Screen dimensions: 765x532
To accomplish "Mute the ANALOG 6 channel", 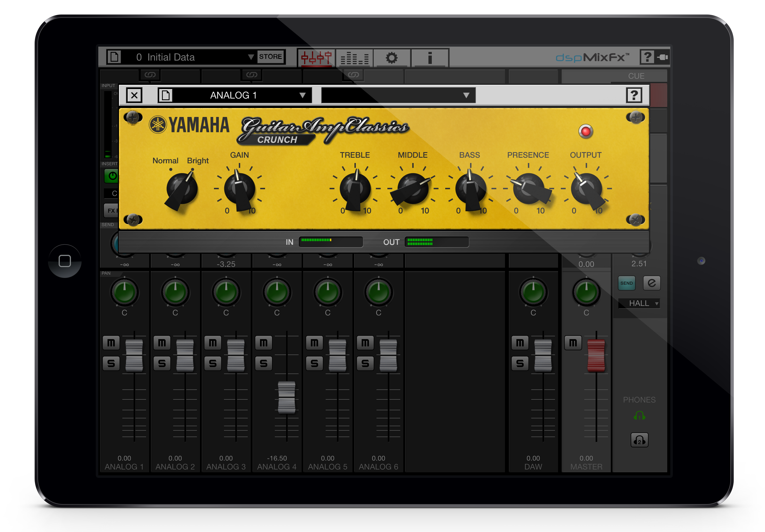I will [365, 342].
